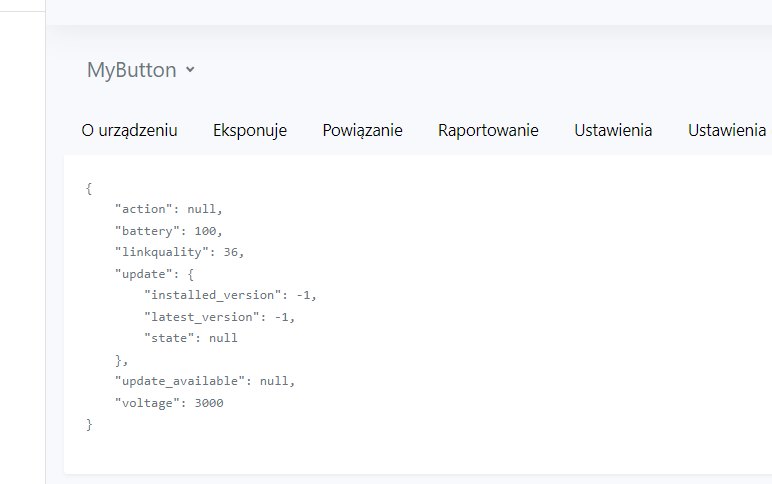Click the MyButton device name
The image size is (772, 484).
(131, 70)
